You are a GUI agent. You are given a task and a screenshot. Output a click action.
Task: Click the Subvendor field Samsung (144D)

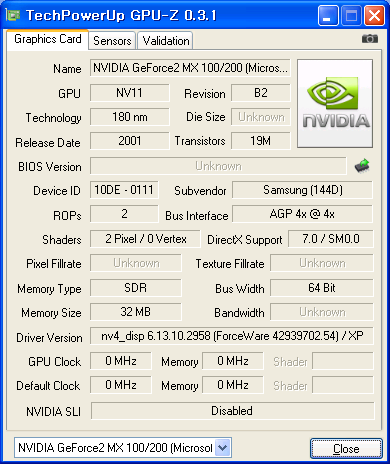tap(303, 190)
